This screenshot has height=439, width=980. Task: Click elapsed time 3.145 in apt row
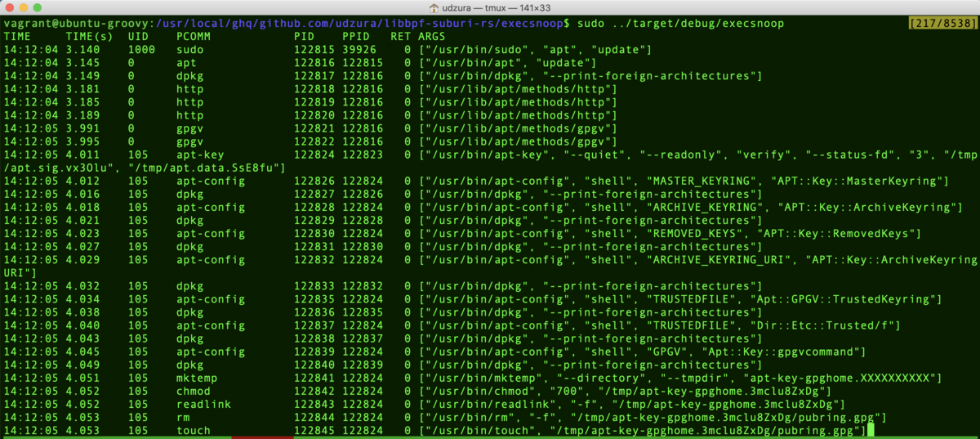pyautogui.click(x=82, y=63)
